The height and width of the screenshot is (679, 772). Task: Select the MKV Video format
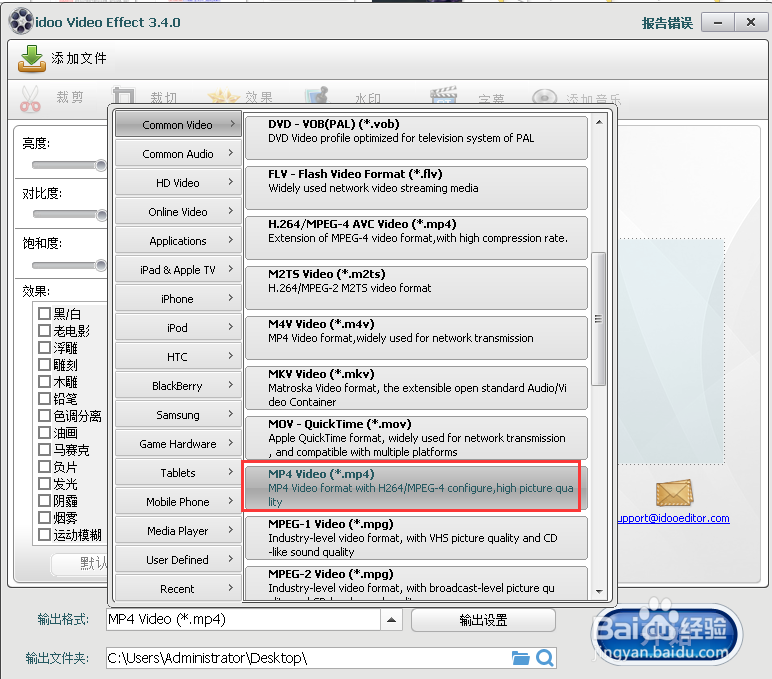416,388
